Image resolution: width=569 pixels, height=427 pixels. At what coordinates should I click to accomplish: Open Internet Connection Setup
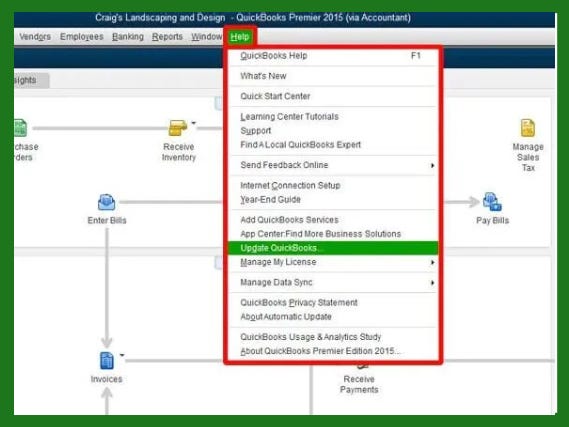click(x=333, y=186)
